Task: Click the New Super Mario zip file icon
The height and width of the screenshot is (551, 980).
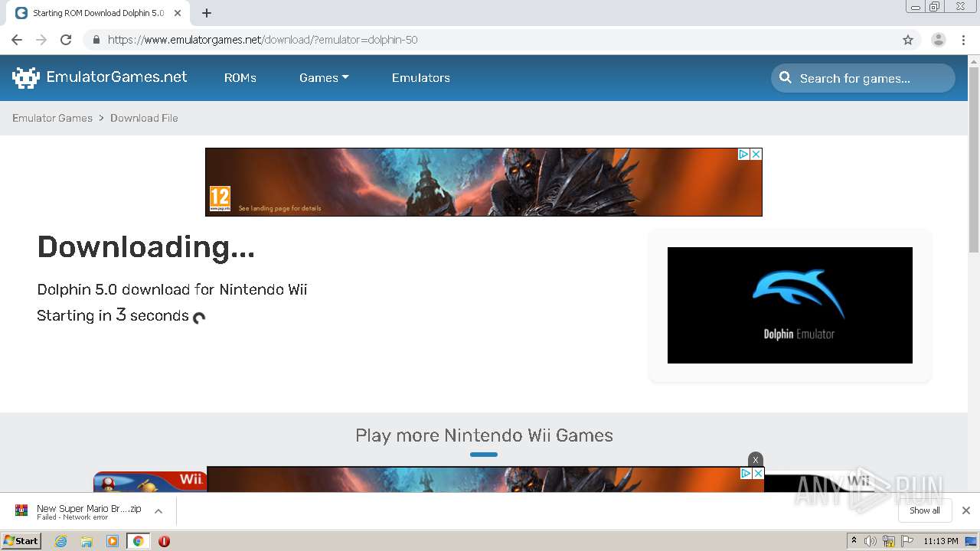Action: click(21, 510)
